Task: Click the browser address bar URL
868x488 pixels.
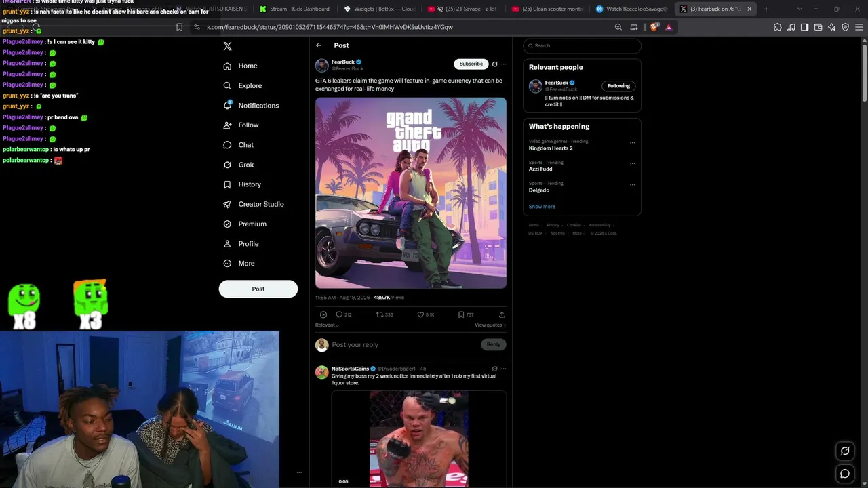Action: [330, 27]
